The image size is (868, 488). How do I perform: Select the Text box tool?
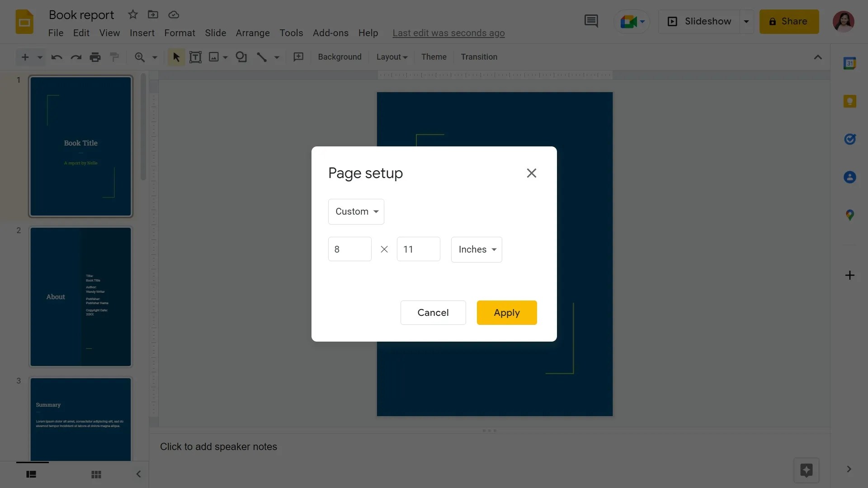[195, 57]
